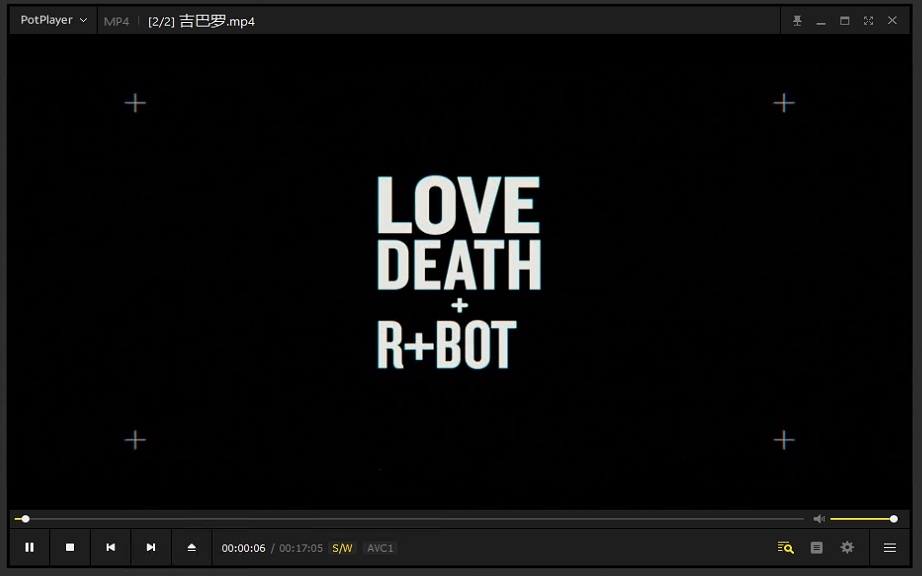The height and width of the screenshot is (576, 922).
Task: Click the video seek bar
Action: click(410, 519)
